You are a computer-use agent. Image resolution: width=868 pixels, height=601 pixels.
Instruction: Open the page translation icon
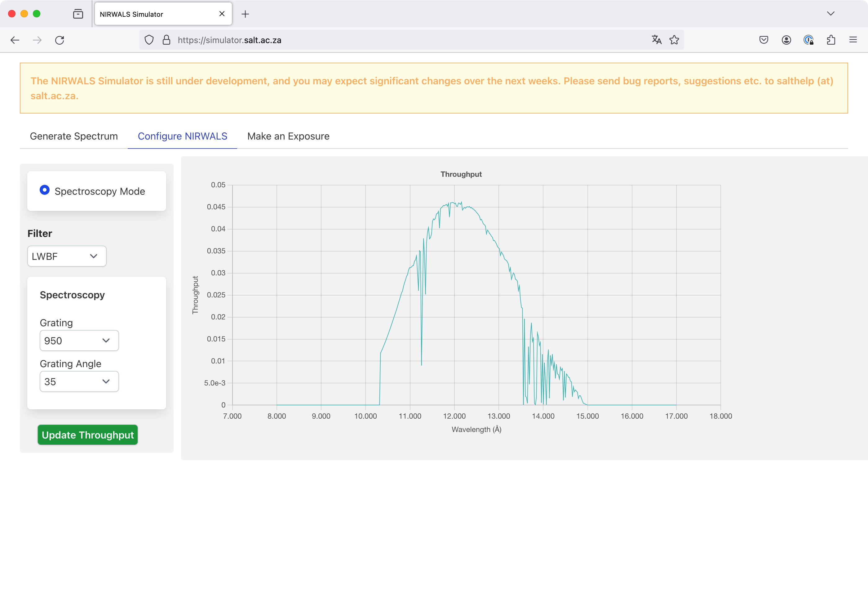coord(657,40)
